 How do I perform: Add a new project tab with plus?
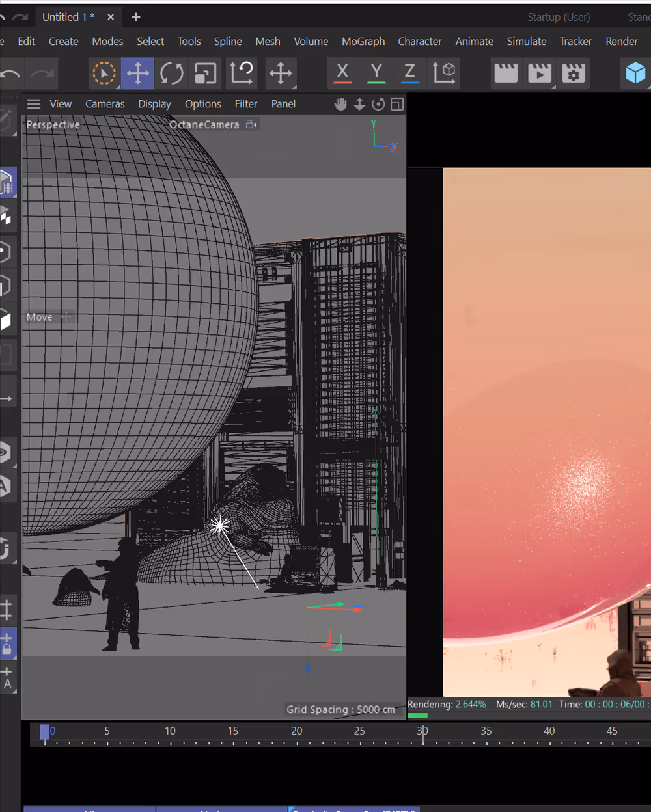[x=136, y=17]
